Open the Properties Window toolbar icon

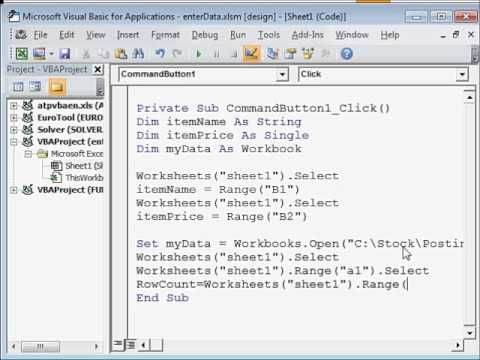(x=291, y=54)
